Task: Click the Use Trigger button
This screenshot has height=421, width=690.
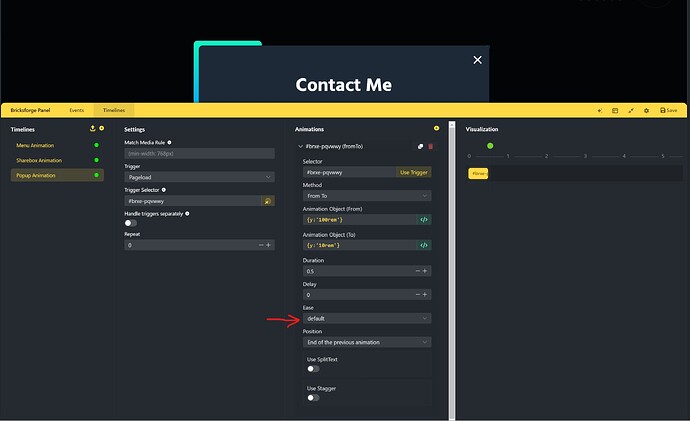Action: click(414, 173)
